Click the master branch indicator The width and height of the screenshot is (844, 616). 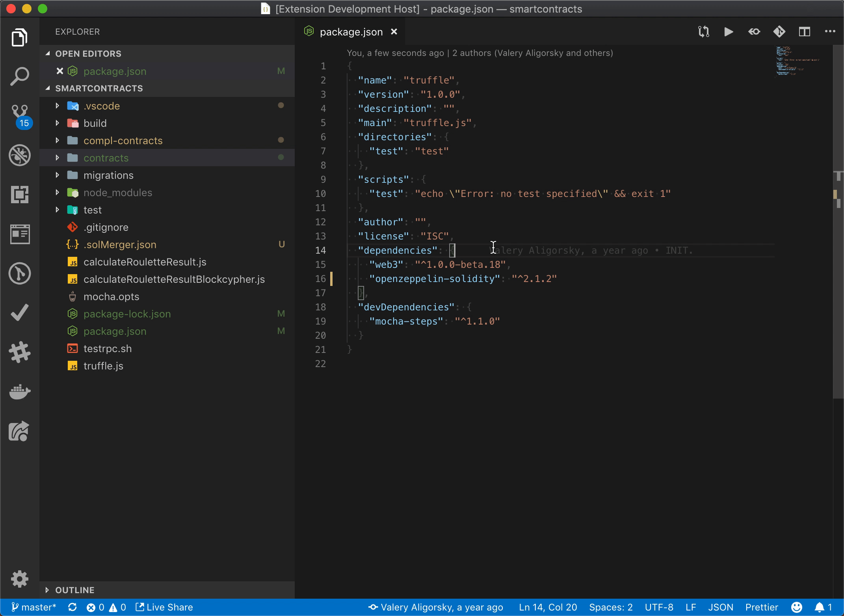tap(34, 607)
